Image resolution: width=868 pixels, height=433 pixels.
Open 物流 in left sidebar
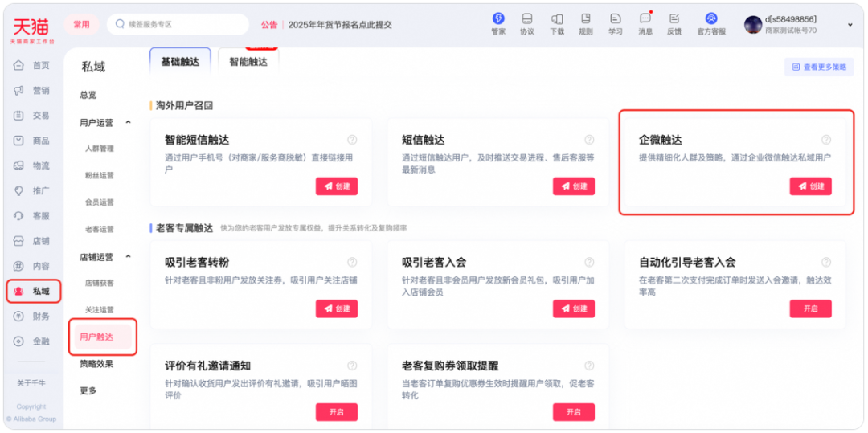pyautogui.click(x=31, y=166)
